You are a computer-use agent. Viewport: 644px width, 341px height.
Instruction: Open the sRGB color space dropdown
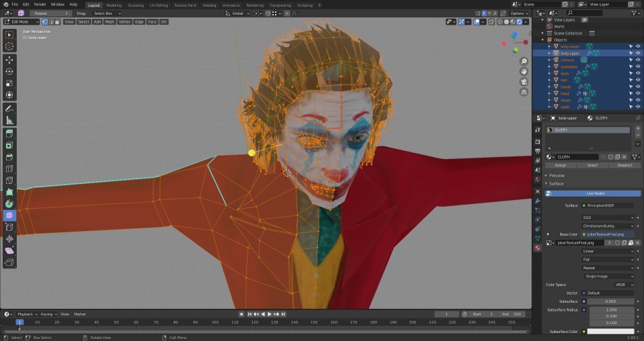click(x=624, y=285)
